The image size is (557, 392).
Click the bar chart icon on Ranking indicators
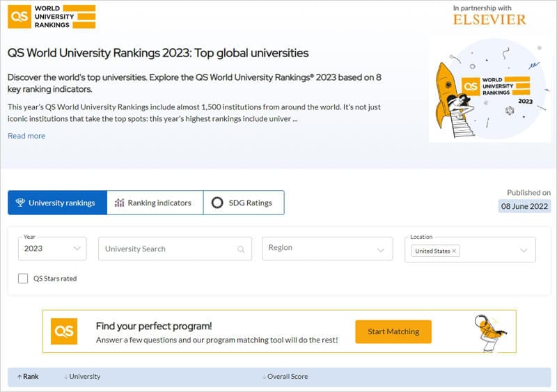[x=119, y=203]
